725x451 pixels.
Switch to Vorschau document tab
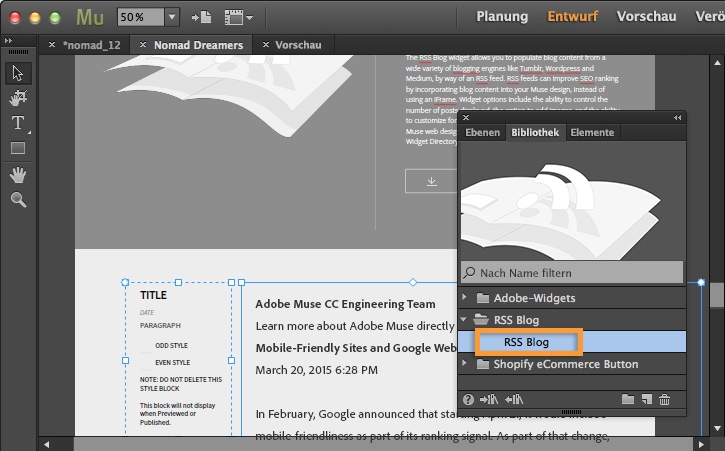pos(298,45)
